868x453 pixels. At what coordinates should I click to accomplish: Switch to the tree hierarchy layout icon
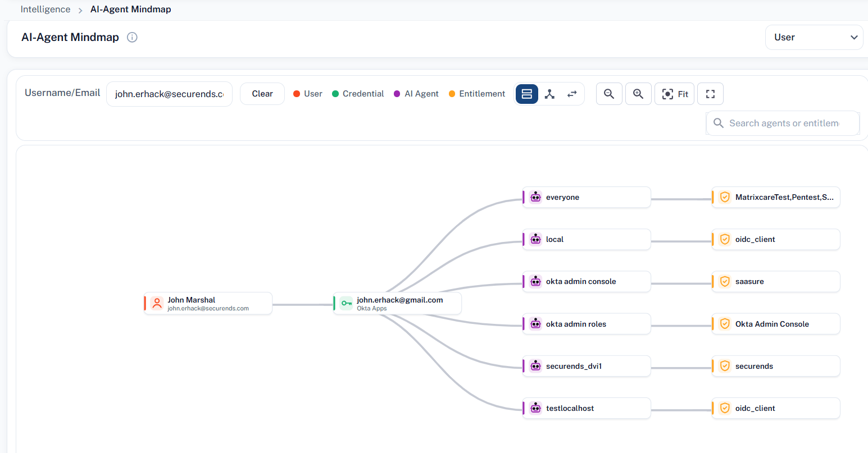(x=549, y=94)
